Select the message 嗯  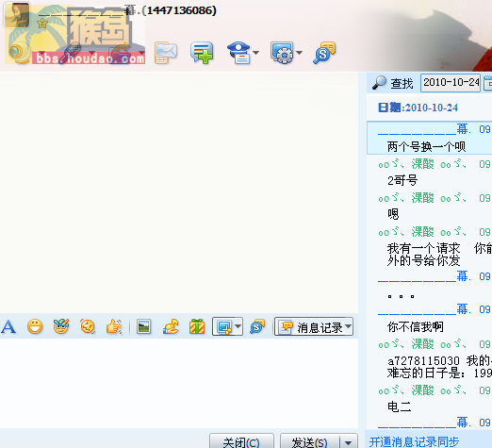pos(393,214)
